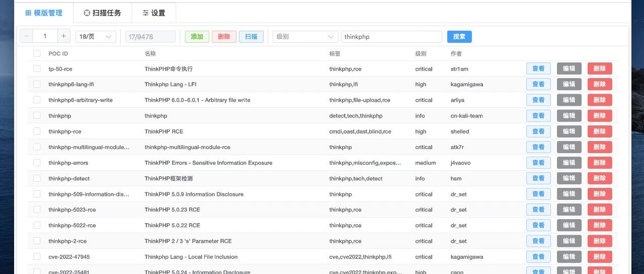The height and width of the screenshot is (274, 644).
Task: Delete the tp-50-rce row with 删除
Action: pyautogui.click(x=600, y=68)
